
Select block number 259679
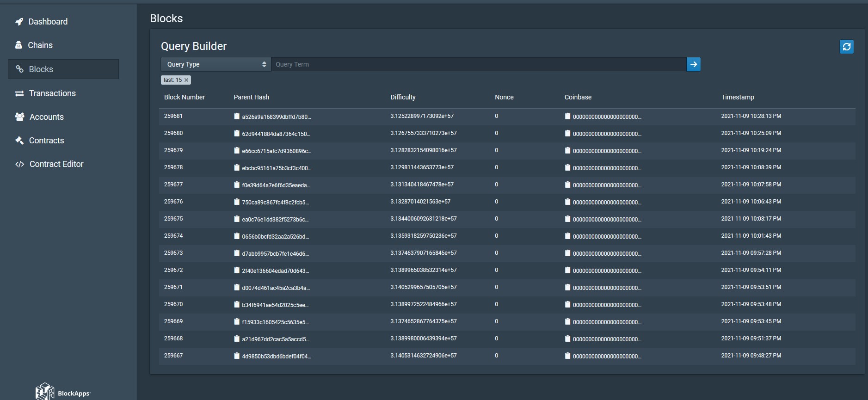pos(173,150)
